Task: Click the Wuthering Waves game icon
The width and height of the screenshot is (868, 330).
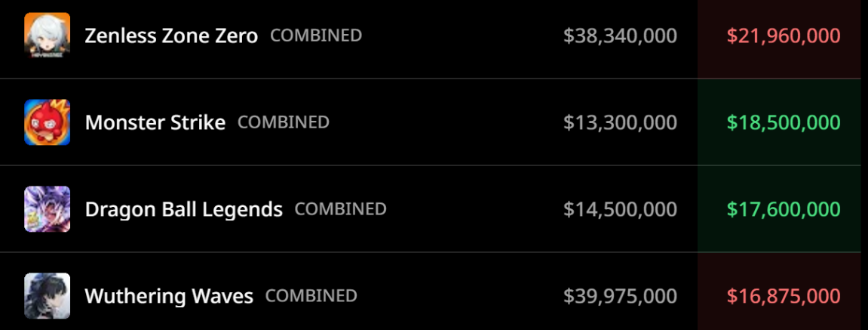Action: tap(47, 295)
